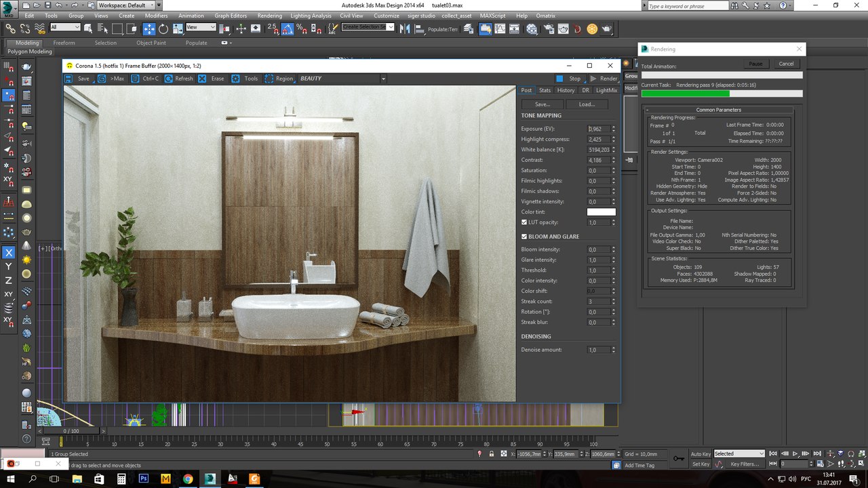This screenshot has width=868, height=488.
Task: Click the Mirror tool icon
Action: pyautogui.click(x=405, y=28)
